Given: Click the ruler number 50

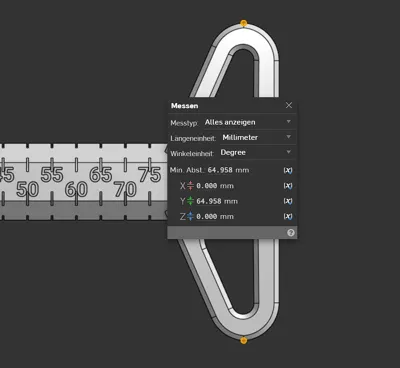Looking at the screenshot, I should point(28,189).
